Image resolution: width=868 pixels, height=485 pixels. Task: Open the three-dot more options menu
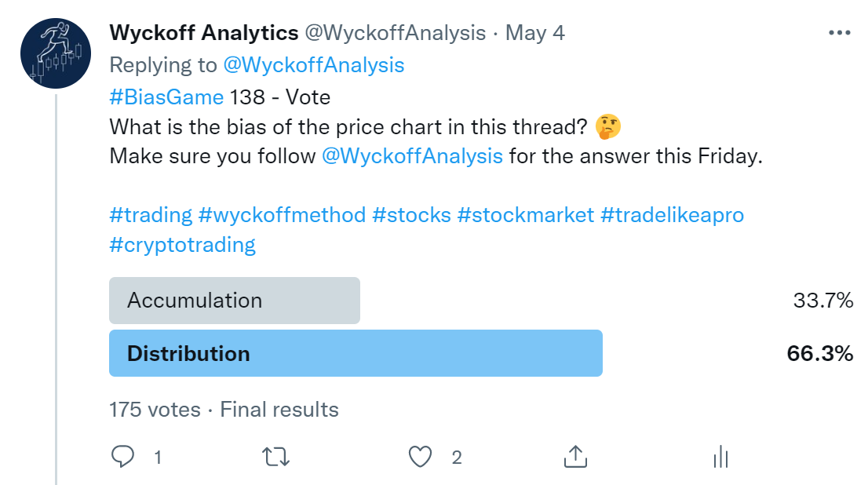click(x=839, y=33)
